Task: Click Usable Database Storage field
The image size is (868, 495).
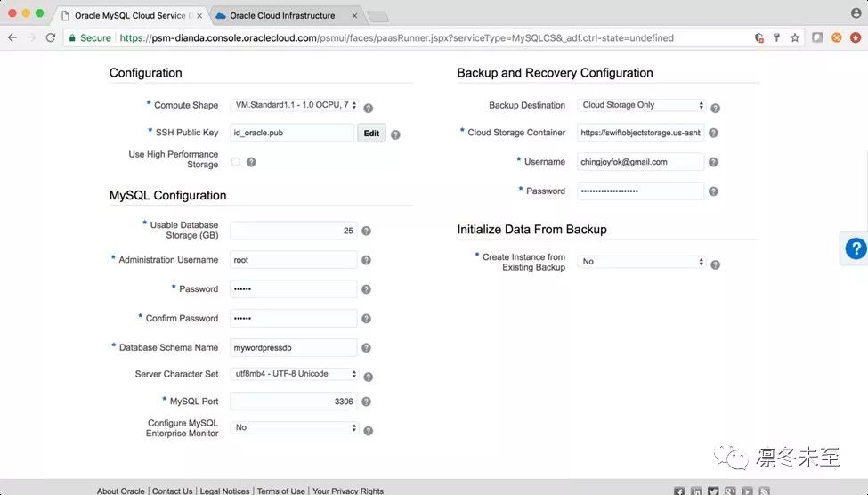Action: (294, 231)
